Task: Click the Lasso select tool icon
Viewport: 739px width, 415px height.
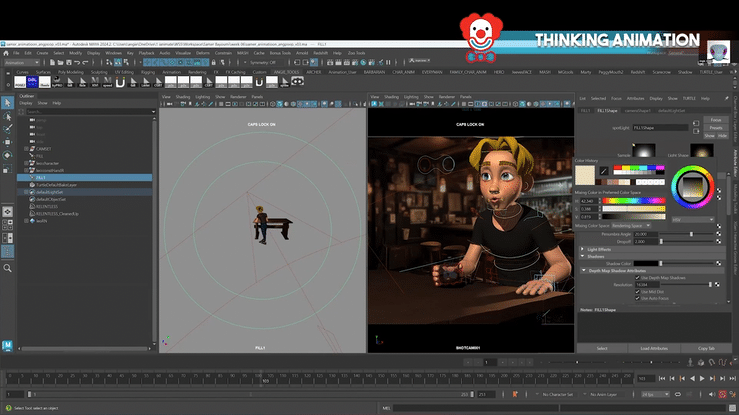Action: (8, 116)
